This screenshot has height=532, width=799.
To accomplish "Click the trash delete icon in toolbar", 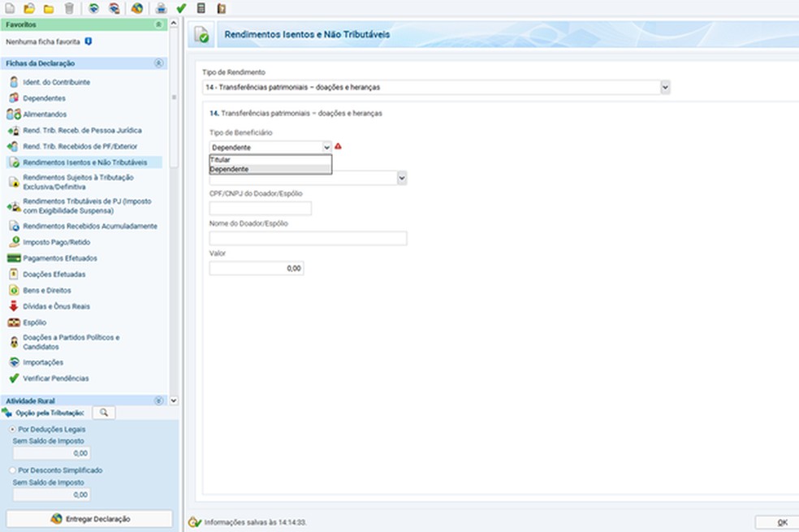I will tap(69, 8).
